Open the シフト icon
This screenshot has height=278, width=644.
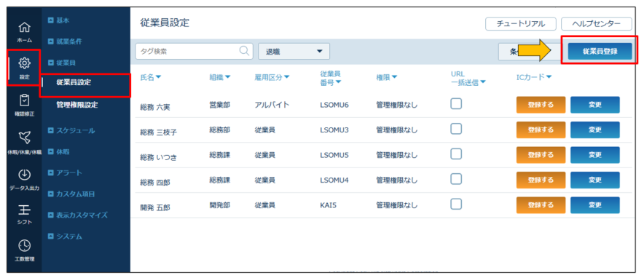pyautogui.click(x=25, y=210)
